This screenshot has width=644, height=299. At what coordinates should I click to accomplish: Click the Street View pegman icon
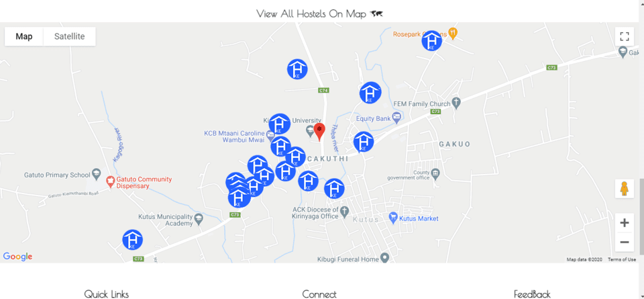point(625,189)
